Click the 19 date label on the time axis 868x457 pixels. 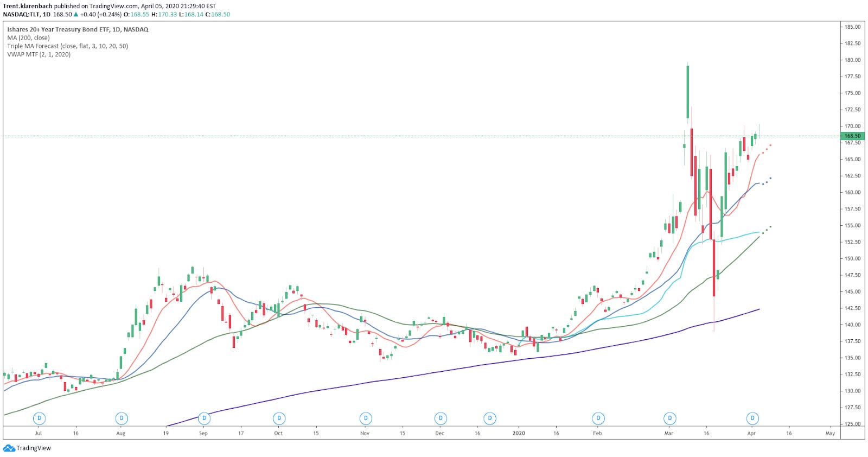tap(165, 434)
